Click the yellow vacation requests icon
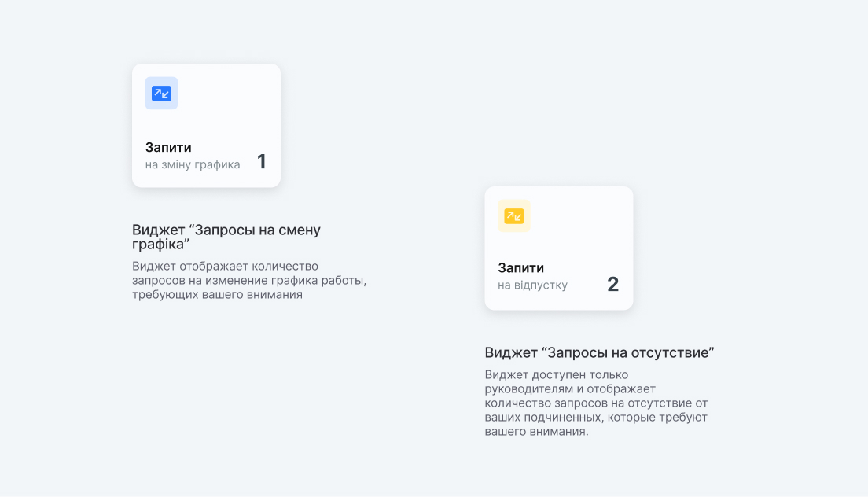This screenshot has height=497, width=868. [x=513, y=215]
